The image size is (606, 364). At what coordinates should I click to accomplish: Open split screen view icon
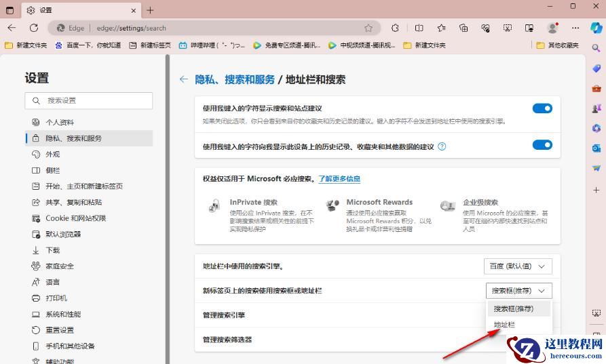point(419,28)
